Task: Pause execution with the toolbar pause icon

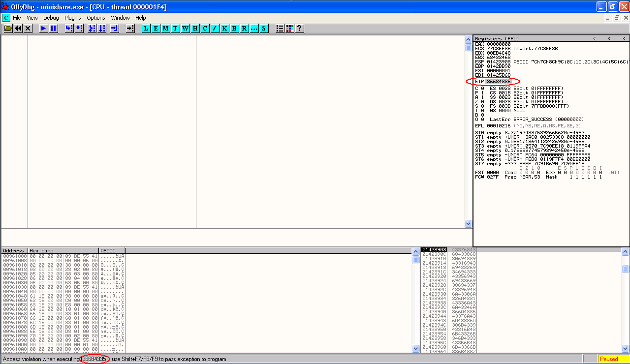Action: (x=54, y=29)
